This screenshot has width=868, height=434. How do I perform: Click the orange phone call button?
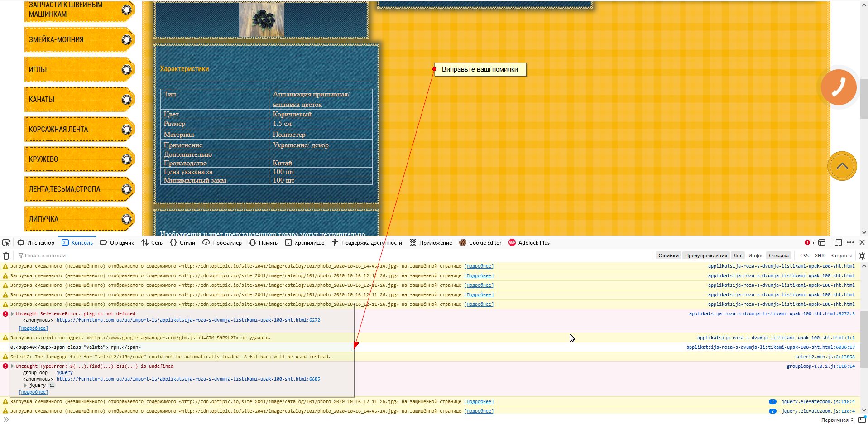pyautogui.click(x=839, y=87)
